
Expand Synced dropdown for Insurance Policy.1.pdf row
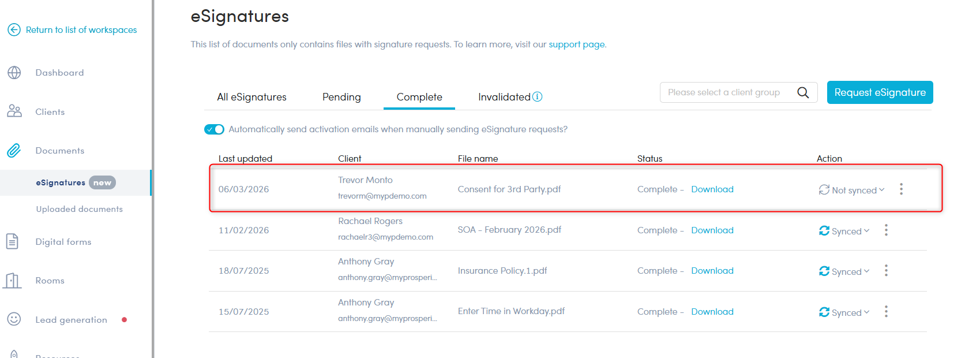coord(846,271)
